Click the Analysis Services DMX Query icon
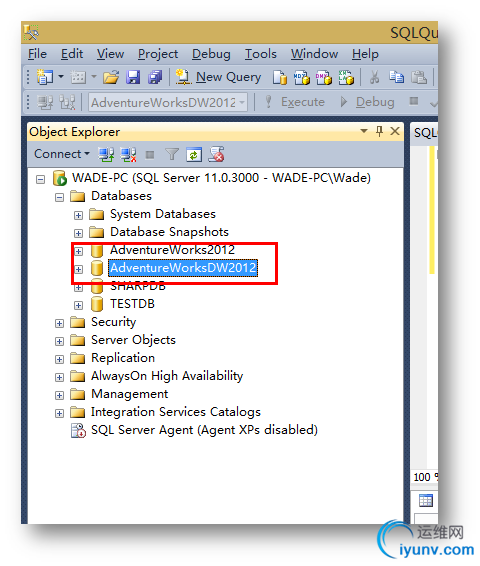Image resolution: width=480 pixels, height=566 pixels. tap(324, 77)
